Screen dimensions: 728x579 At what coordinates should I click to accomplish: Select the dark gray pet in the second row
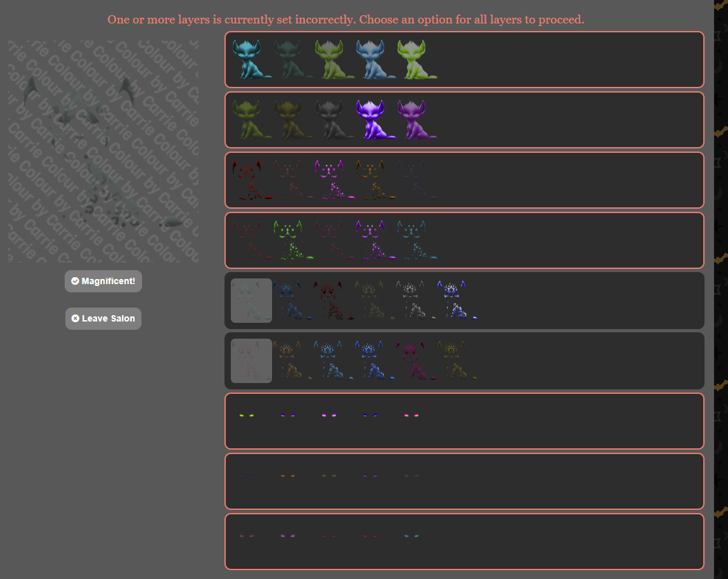334,120
